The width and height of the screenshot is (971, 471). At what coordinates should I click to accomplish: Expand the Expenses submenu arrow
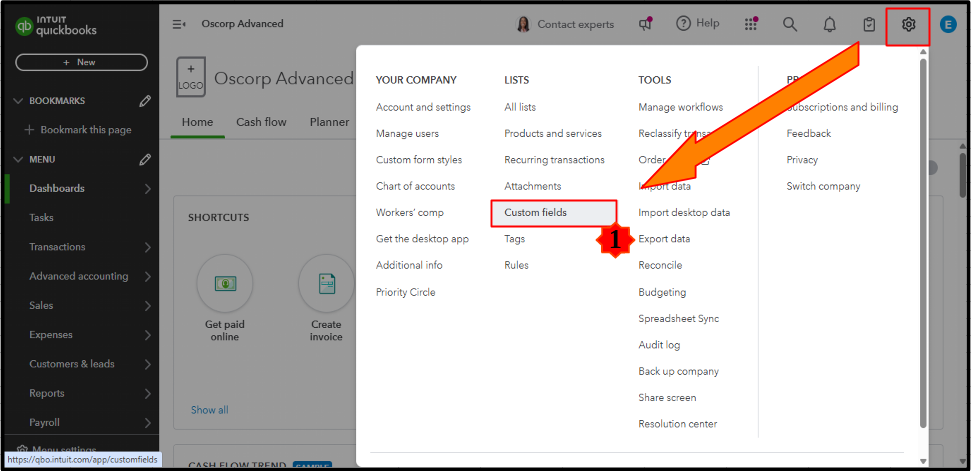147,335
